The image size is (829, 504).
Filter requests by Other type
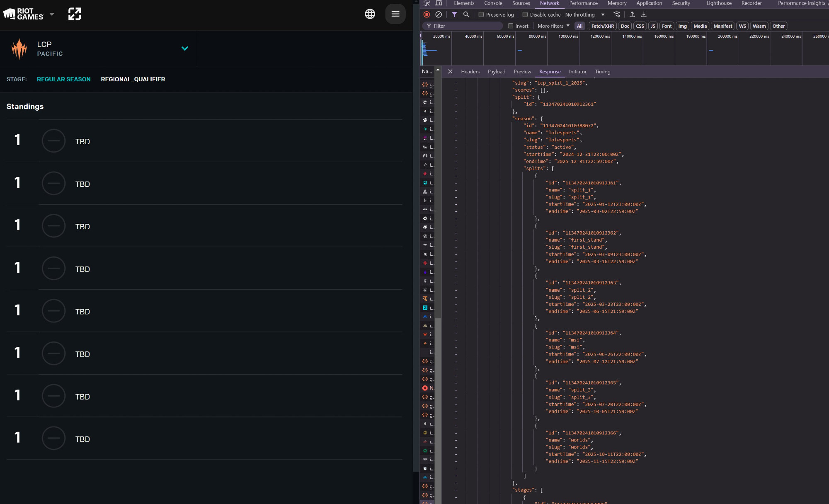click(778, 26)
